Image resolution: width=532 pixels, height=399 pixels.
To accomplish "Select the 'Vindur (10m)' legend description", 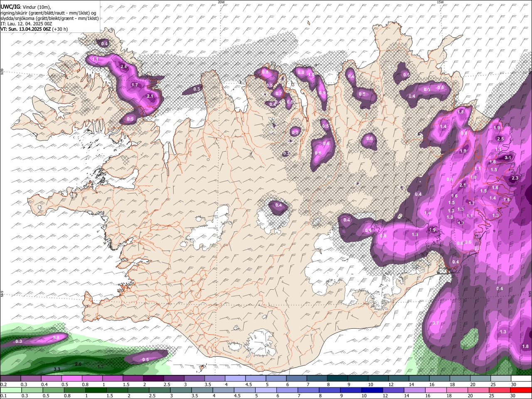I will (37, 7).
